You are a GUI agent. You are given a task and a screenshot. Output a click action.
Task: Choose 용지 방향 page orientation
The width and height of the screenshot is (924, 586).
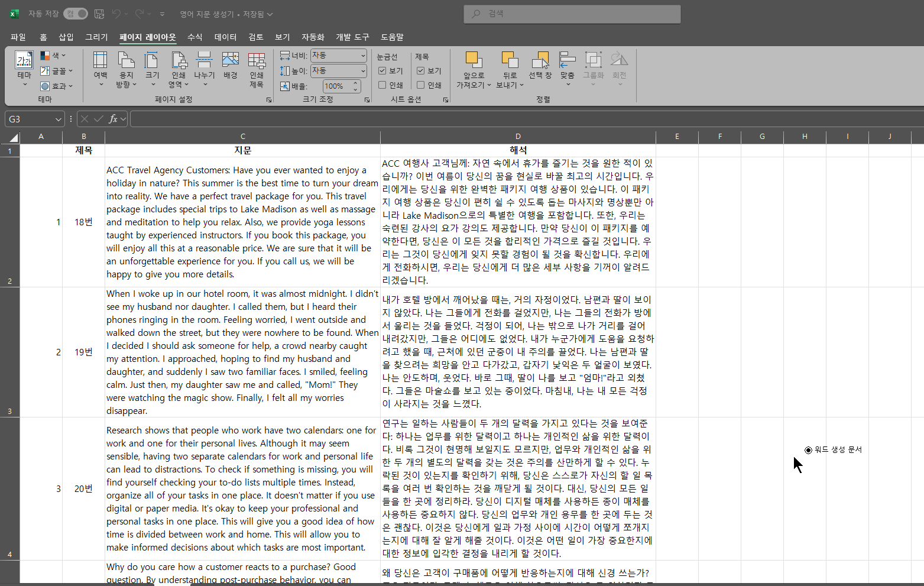pos(126,69)
